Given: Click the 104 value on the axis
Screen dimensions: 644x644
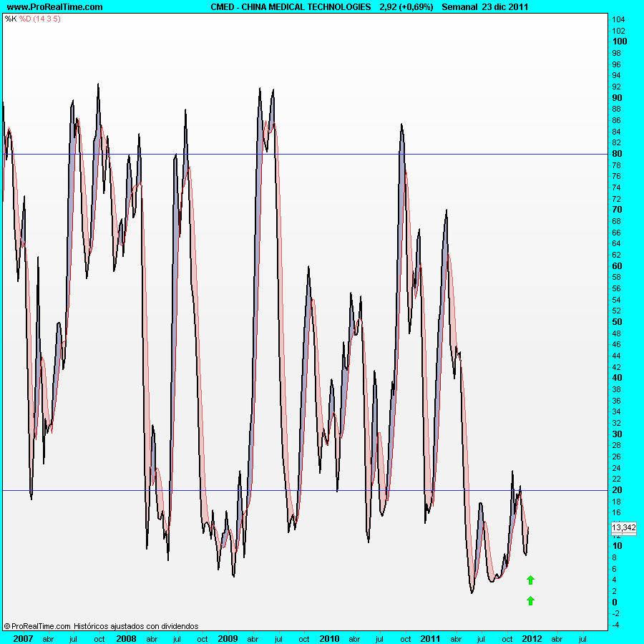Looking at the screenshot, I should click(618, 19).
